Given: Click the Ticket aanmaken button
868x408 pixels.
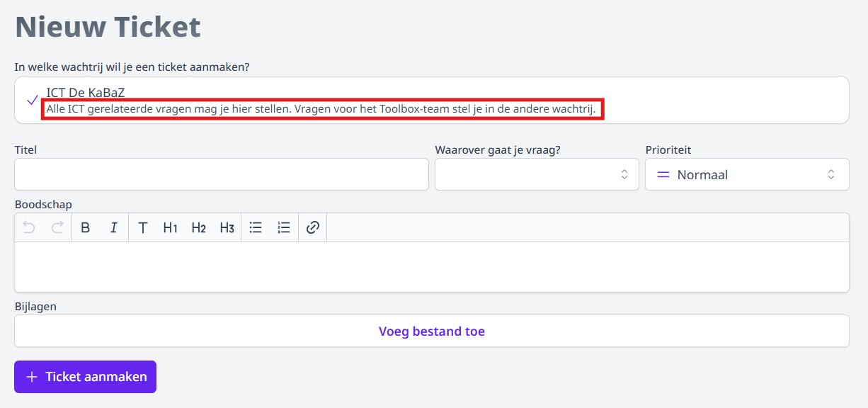Looking at the screenshot, I should coord(85,376).
